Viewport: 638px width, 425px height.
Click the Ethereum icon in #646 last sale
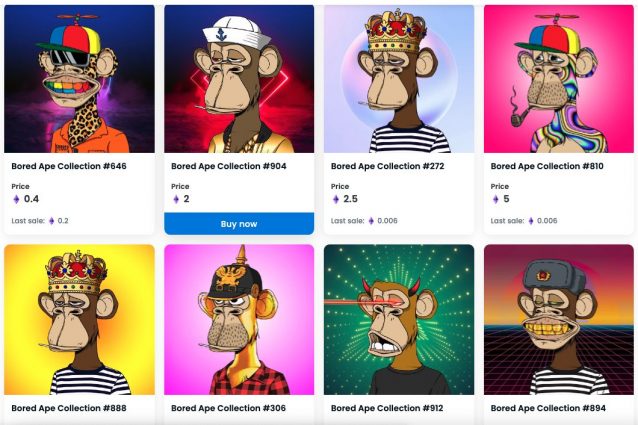point(52,221)
